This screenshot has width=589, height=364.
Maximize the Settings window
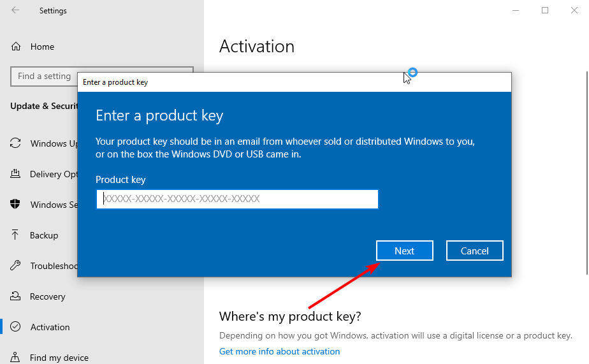pyautogui.click(x=545, y=10)
